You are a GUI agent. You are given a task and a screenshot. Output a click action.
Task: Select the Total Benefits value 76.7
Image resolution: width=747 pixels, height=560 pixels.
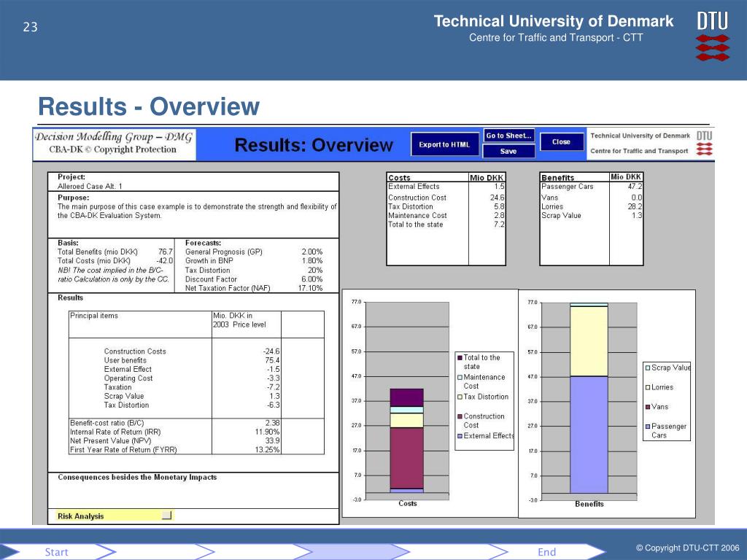click(x=166, y=252)
